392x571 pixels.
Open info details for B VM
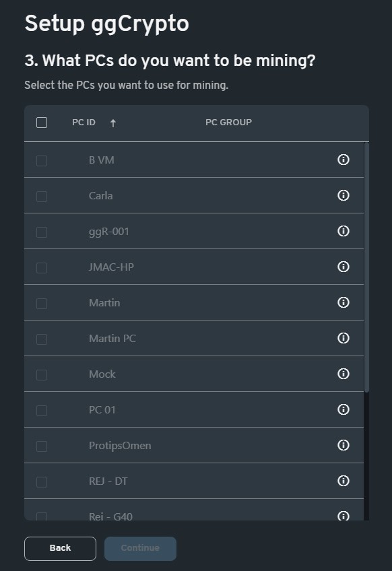point(343,160)
